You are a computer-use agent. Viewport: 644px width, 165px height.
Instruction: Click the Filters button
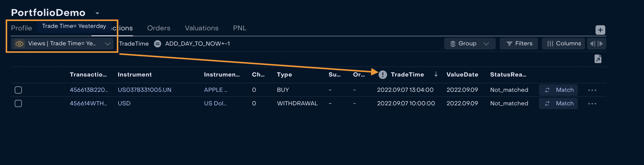click(519, 43)
